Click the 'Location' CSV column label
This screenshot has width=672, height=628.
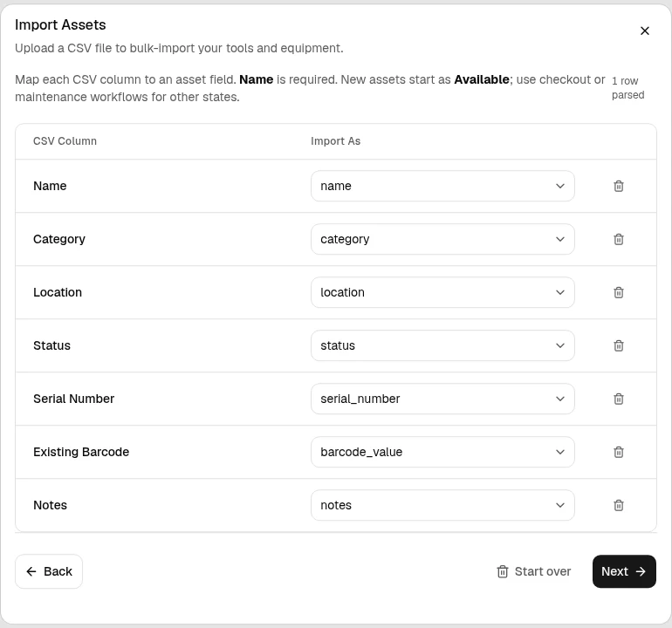58,292
